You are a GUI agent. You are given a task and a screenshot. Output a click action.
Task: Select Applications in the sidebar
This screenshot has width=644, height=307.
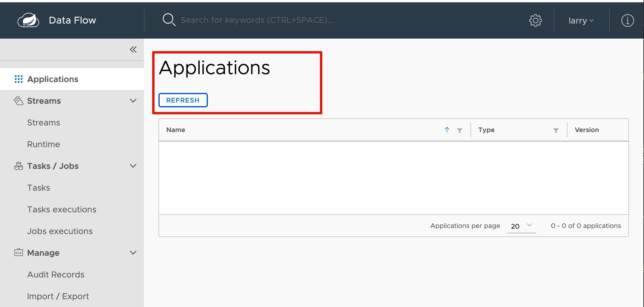click(53, 79)
